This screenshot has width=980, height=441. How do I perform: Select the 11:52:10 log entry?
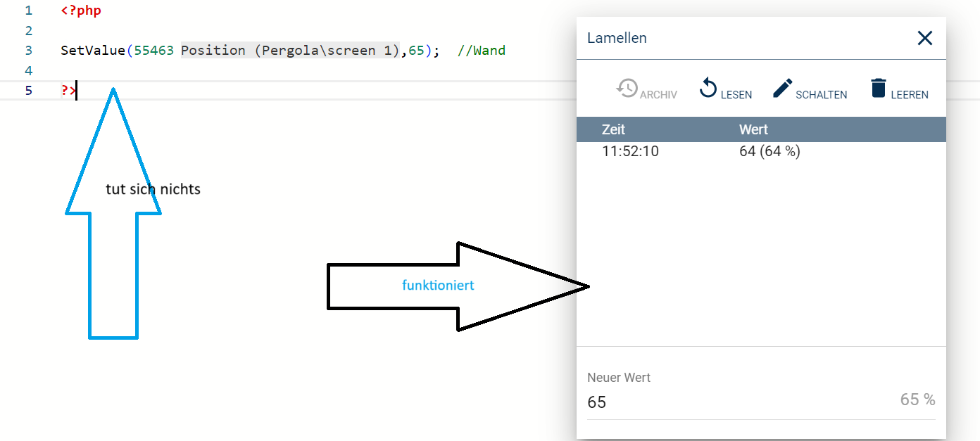[630, 151]
